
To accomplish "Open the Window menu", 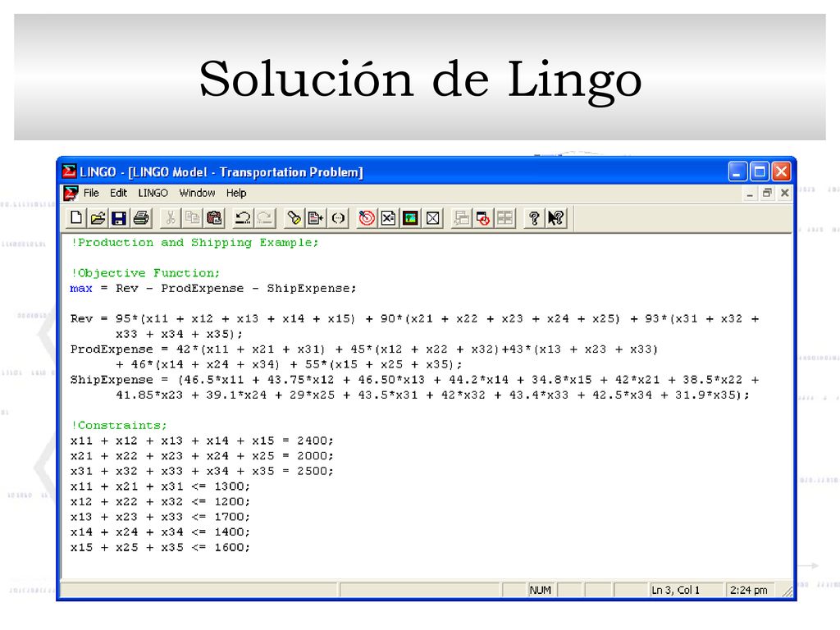I will [197, 193].
